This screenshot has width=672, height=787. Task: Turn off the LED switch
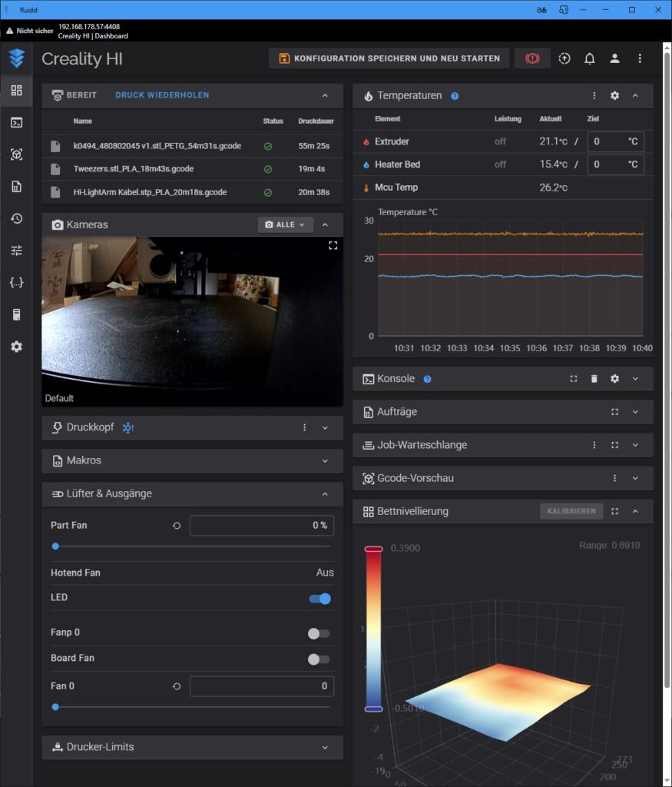[319, 599]
